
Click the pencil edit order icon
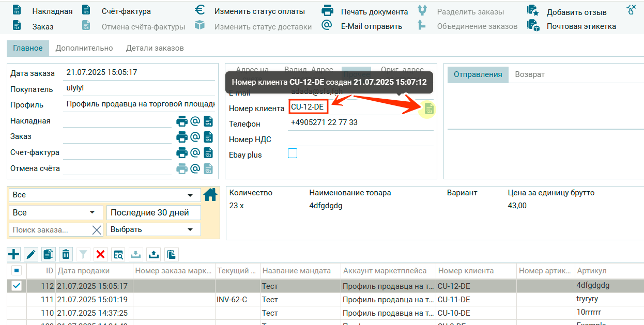(31, 254)
